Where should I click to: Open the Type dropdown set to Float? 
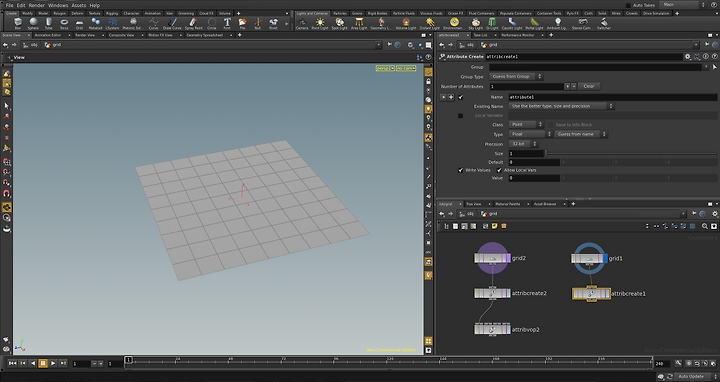pyautogui.click(x=530, y=134)
